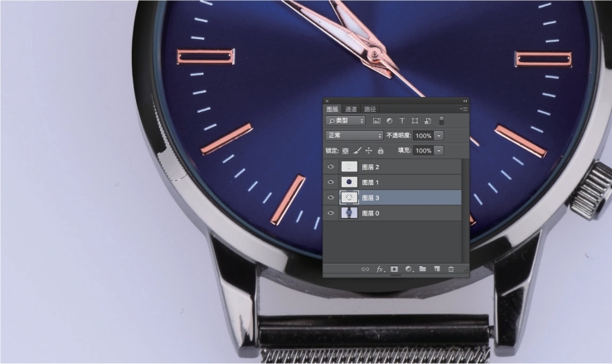Add a layer mask
The height and width of the screenshot is (364, 612).
pyautogui.click(x=394, y=269)
